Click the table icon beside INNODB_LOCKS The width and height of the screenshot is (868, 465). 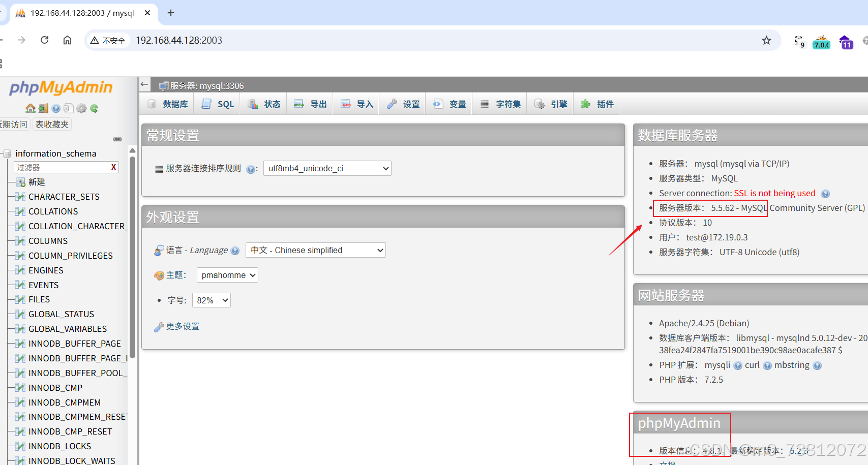pyautogui.click(x=20, y=446)
